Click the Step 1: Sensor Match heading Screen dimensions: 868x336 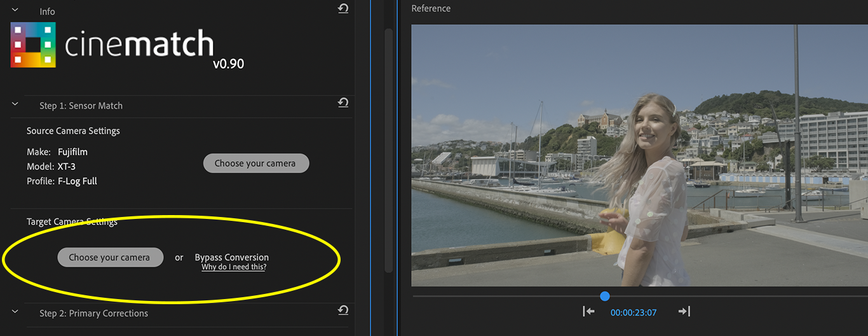click(x=81, y=106)
